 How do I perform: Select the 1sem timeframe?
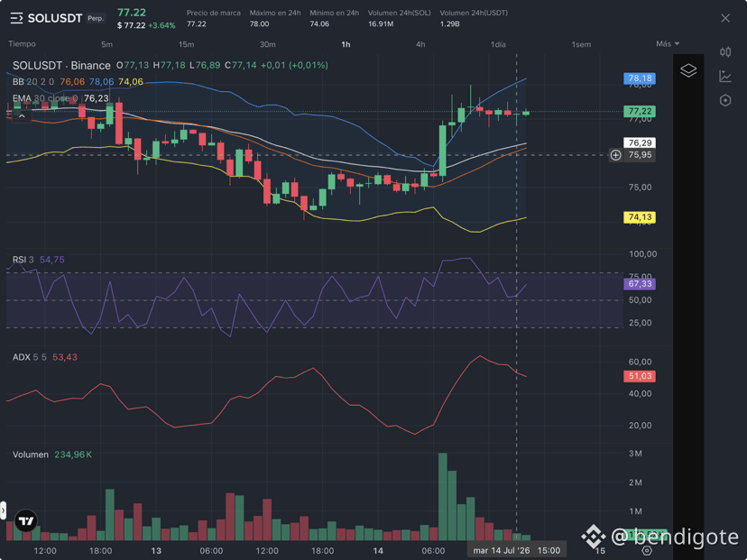[581, 44]
